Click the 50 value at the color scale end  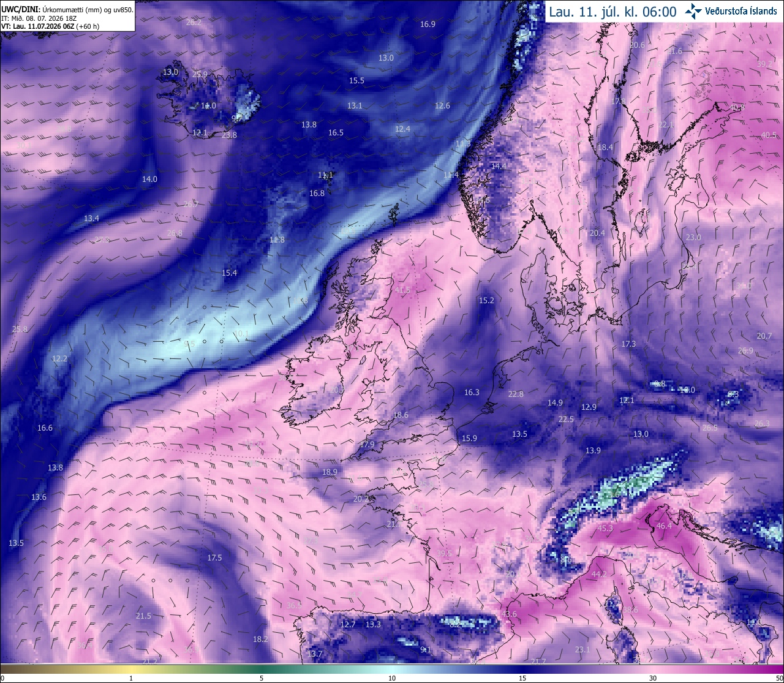point(779,678)
